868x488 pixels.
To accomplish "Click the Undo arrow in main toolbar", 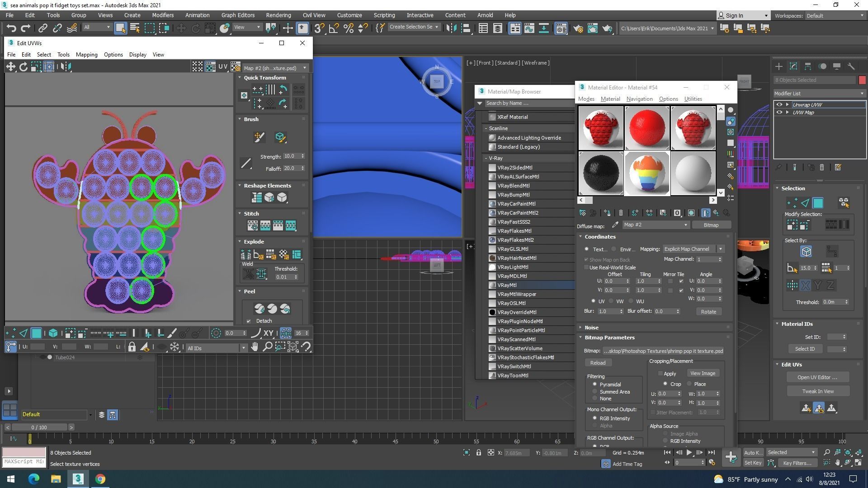I will [11, 28].
